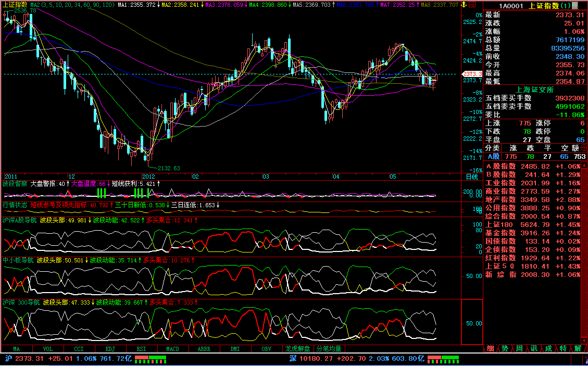Click the small badge after 上证指数(1)
The height and width of the screenshot is (366, 588).
tap(574, 6)
